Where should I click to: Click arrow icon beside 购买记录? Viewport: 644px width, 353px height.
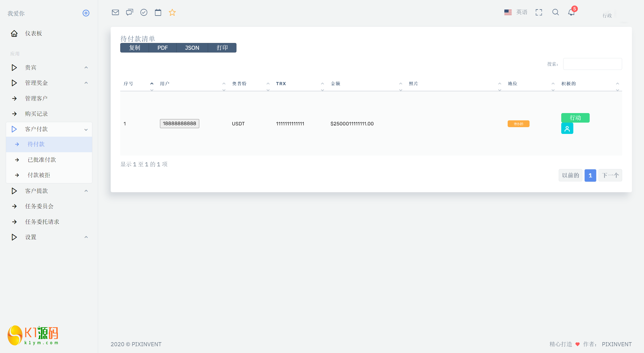click(14, 114)
